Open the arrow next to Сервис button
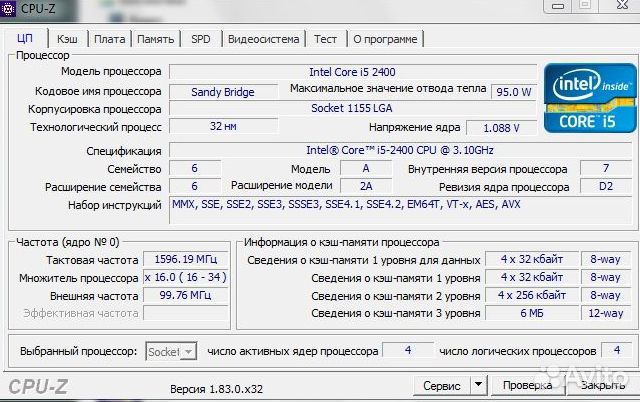Image resolution: width=640 pixels, height=402 pixels. click(478, 385)
